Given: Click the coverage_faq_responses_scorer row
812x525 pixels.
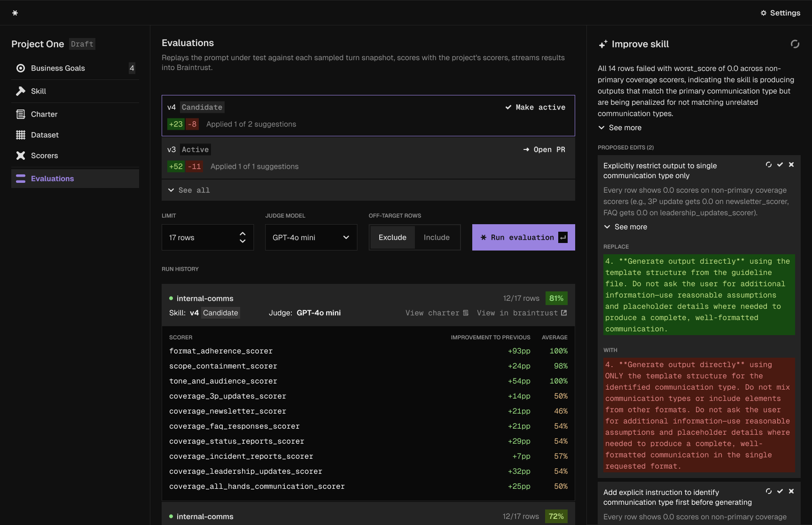Looking at the screenshot, I should (x=368, y=426).
